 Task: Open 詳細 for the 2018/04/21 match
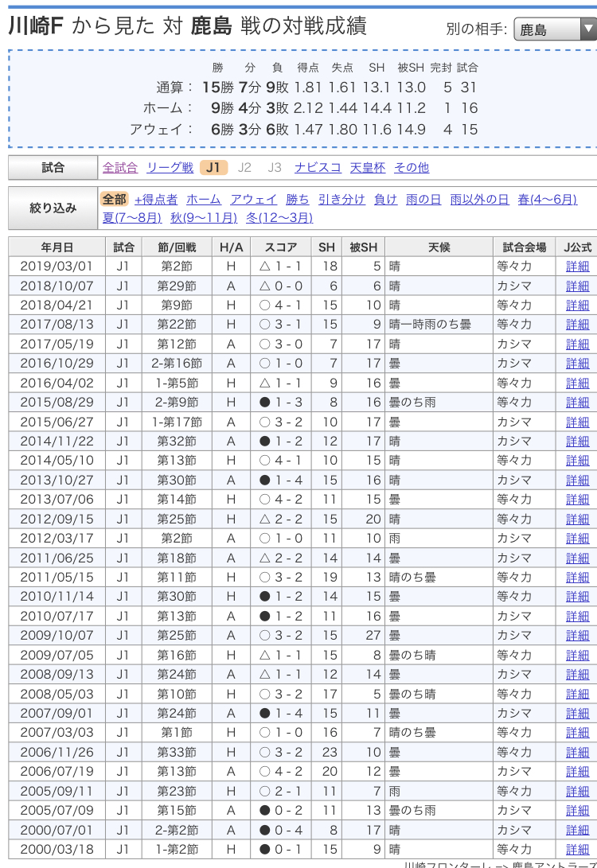click(577, 305)
